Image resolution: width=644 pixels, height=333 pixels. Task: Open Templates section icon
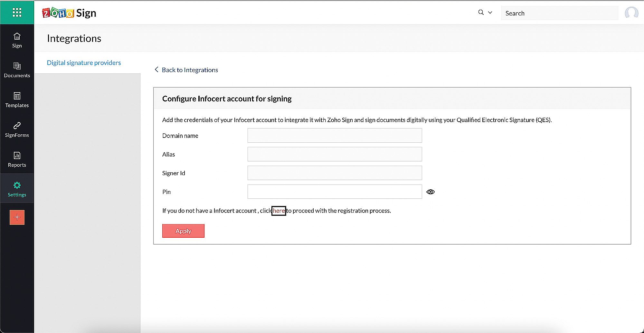[17, 96]
